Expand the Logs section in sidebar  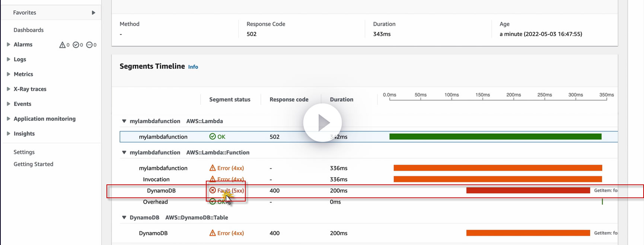8,59
